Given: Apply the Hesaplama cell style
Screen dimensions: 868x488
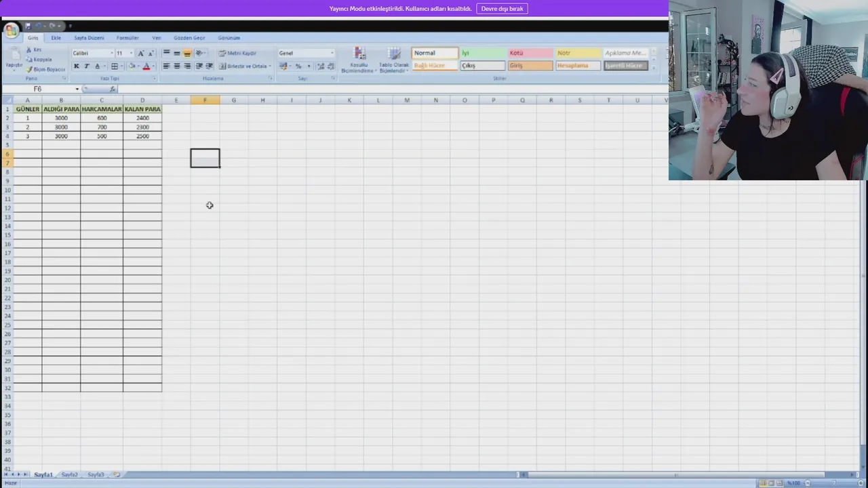Looking at the screenshot, I should coord(578,66).
